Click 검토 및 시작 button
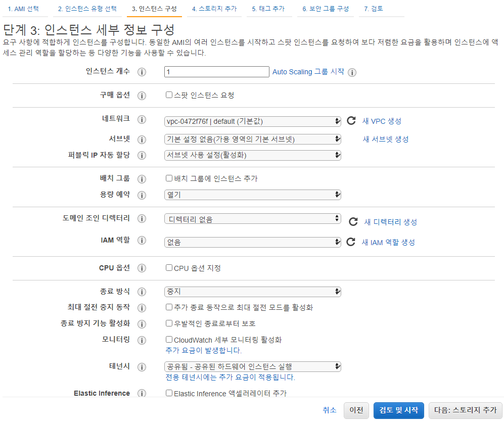 398,410
